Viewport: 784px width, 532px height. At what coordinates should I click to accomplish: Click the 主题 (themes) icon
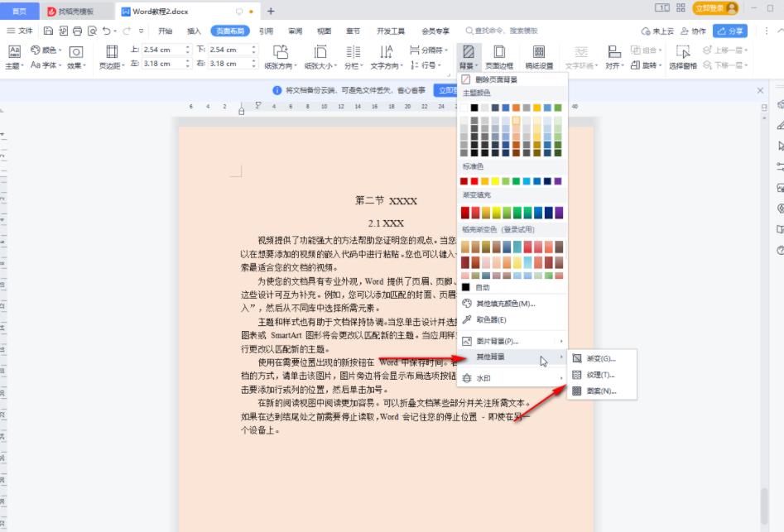pos(14,55)
